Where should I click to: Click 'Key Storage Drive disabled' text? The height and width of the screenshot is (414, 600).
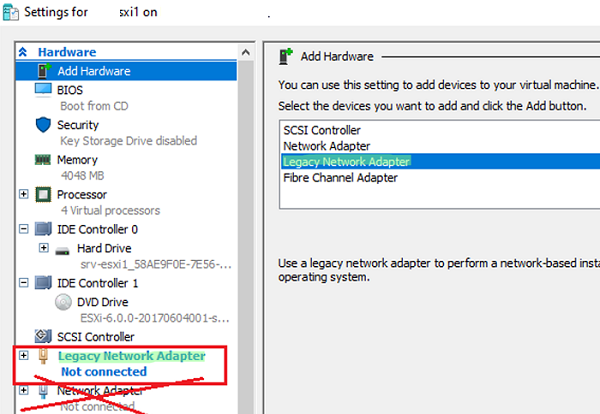point(129,141)
